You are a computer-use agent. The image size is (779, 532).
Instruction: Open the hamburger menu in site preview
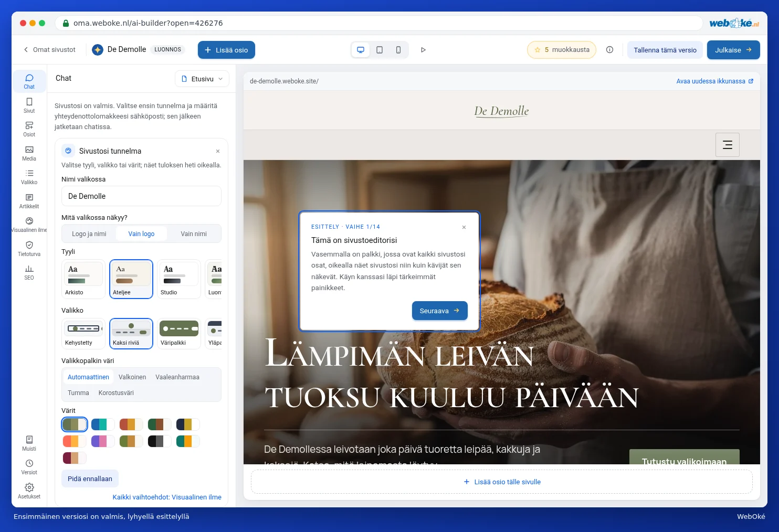click(728, 145)
